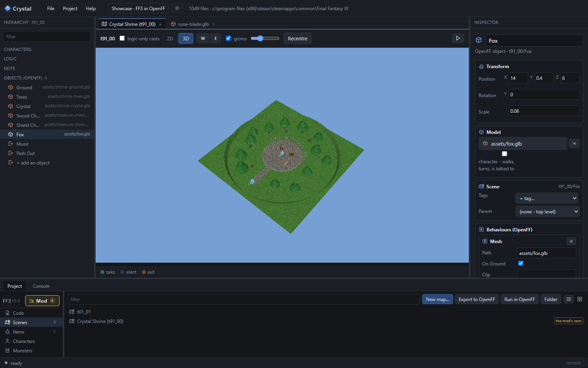Click the Behaviours (OpenFF) section icon
The width and height of the screenshot is (588, 368).
[x=481, y=229]
